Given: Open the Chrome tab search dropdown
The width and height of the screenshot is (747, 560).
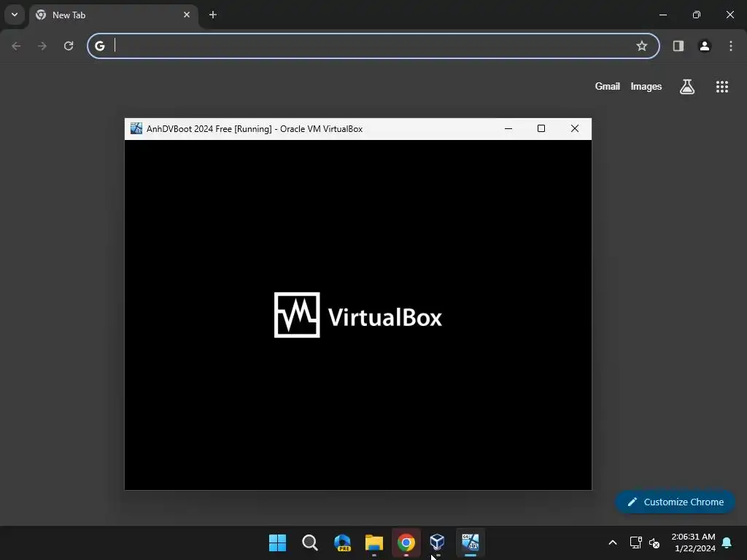Looking at the screenshot, I should [x=15, y=15].
